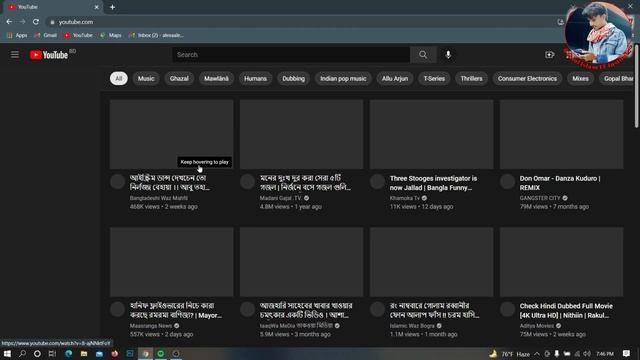Open GANGSTER CITY channel name

click(x=540, y=198)
